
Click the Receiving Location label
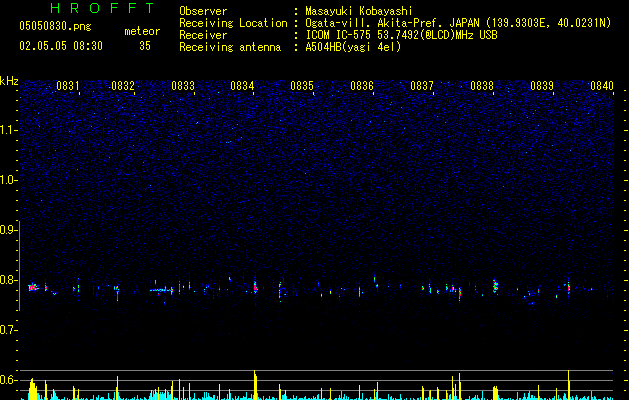(233, 23)
